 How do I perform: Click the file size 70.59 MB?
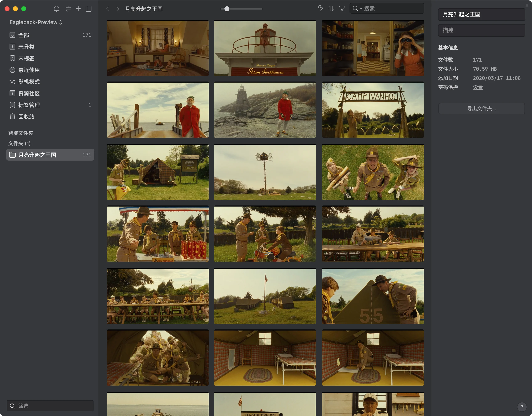485,69
